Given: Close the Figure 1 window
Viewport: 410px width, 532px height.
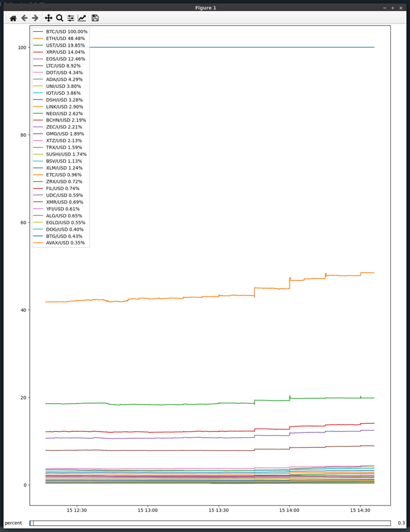Looking at the screenshot, I should [401, 8].
